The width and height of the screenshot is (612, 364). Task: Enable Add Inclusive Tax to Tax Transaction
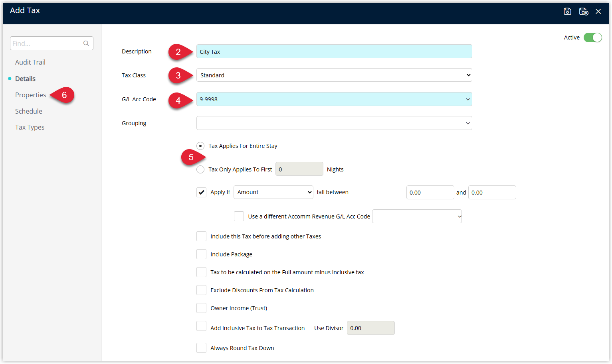[201, 326]
